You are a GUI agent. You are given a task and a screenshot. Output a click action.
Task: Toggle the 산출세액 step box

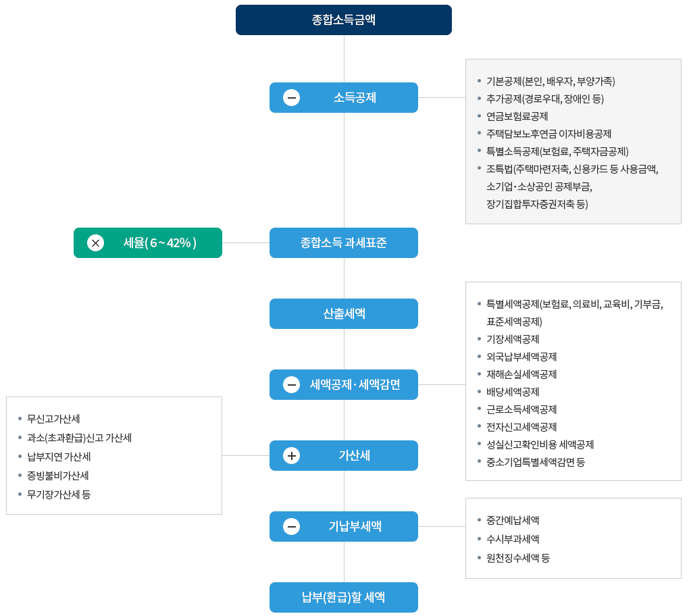pos(344,313)
